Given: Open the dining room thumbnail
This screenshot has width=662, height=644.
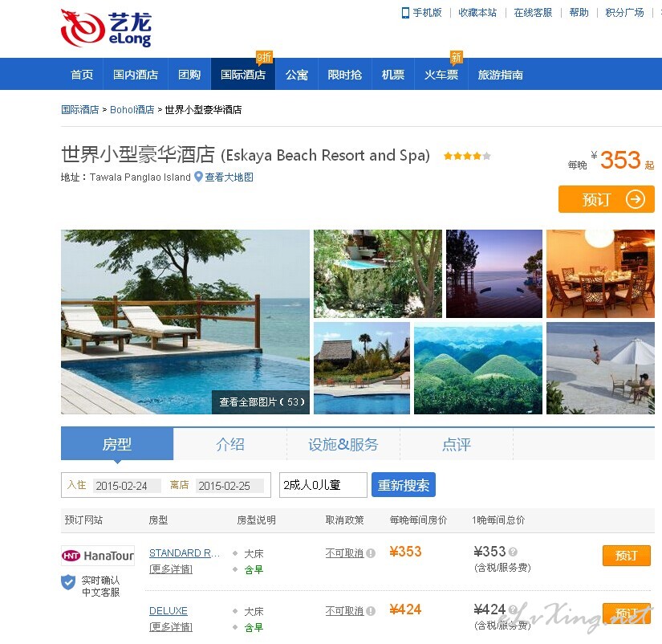Looking at the screenshot, I should point(600,274).
